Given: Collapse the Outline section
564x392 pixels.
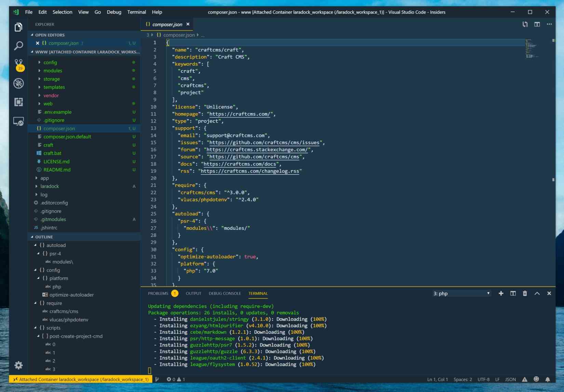Looking at the screenshot, I should click(x=44, y=237).
